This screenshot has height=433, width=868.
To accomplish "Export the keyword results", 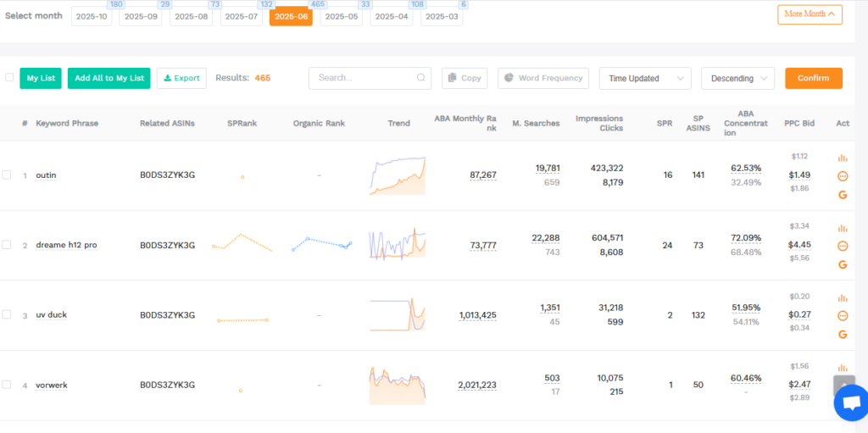I will pyautogui.click(x=181, y=78).
